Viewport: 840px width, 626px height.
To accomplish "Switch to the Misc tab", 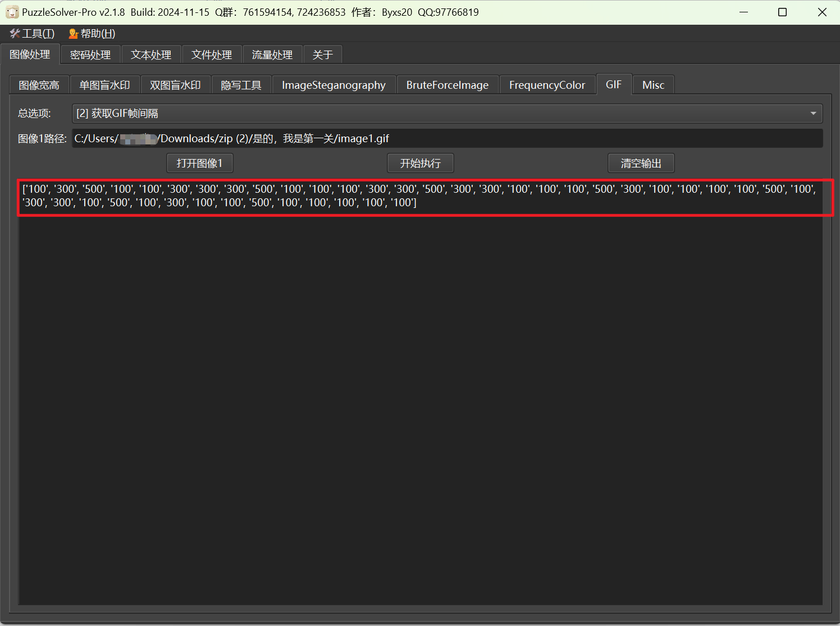I will [653, 85].
